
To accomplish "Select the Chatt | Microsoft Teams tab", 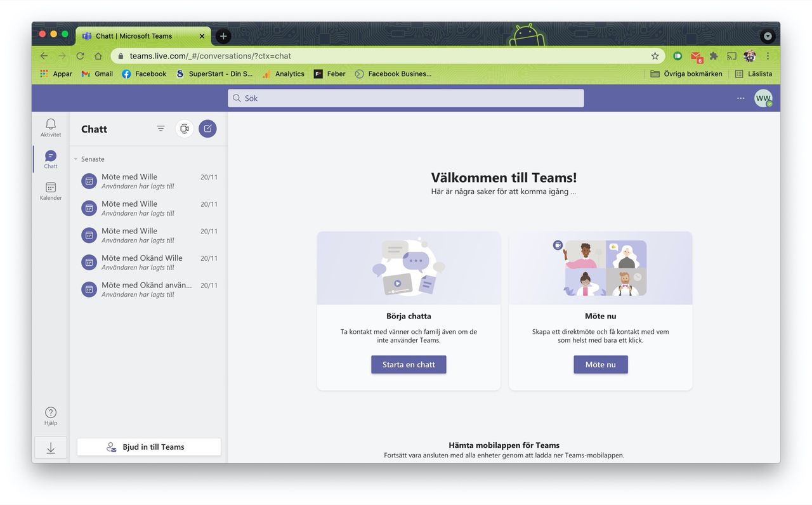I will (x=143, y=36).
